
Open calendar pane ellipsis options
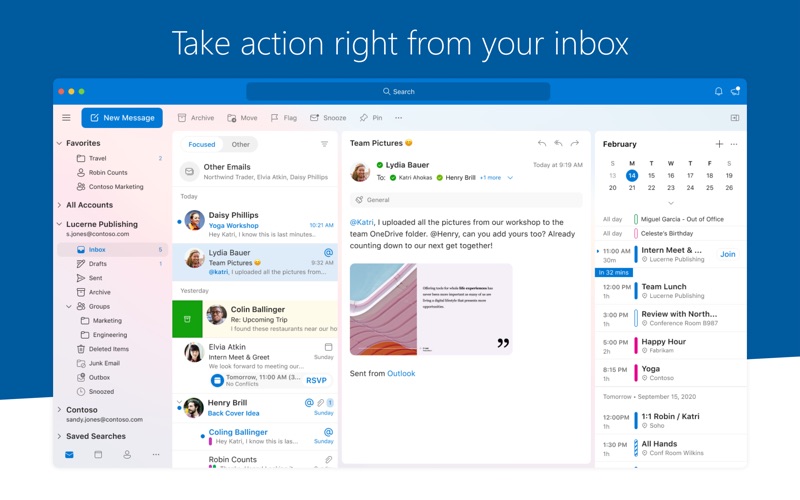(x=734, y=144)
